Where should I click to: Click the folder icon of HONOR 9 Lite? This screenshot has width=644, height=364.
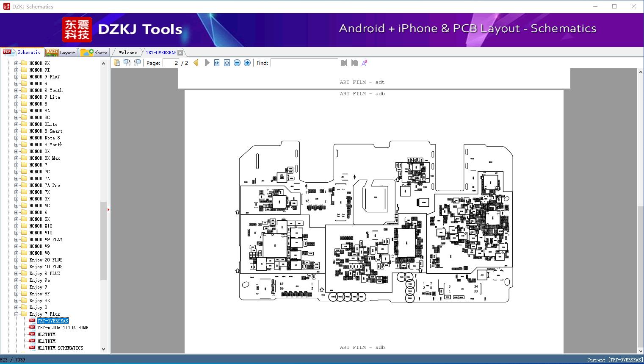click(24, 97)
